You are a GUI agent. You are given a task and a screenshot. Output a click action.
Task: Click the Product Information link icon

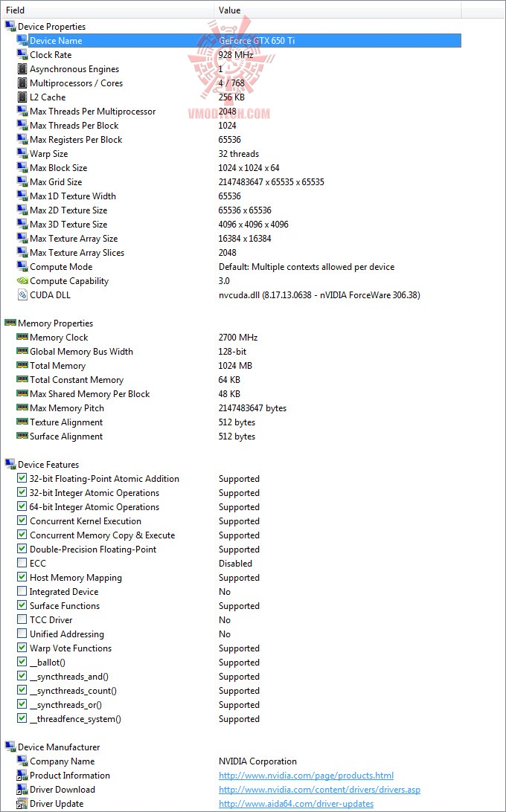click(x=22, y=776)
